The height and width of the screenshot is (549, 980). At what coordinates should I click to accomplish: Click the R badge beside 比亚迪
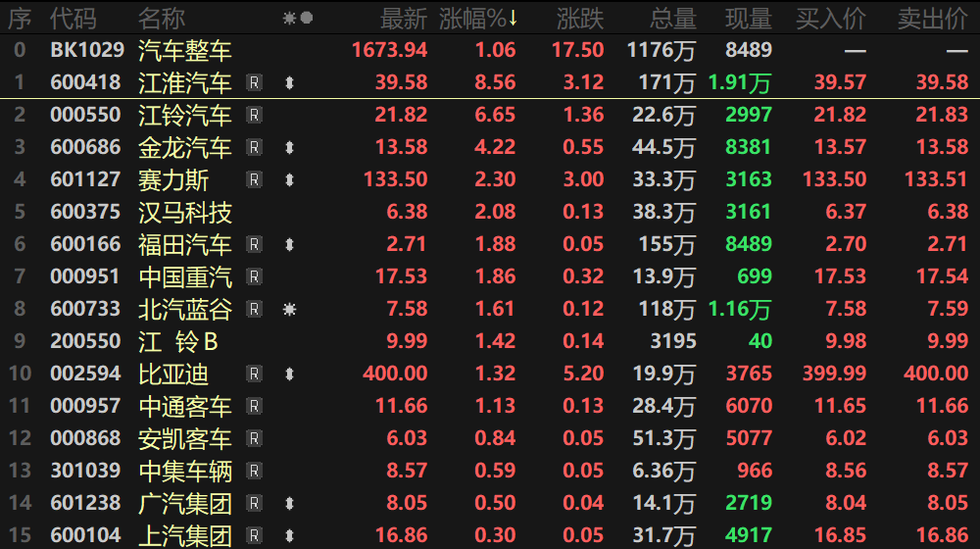tap(255, 374)
